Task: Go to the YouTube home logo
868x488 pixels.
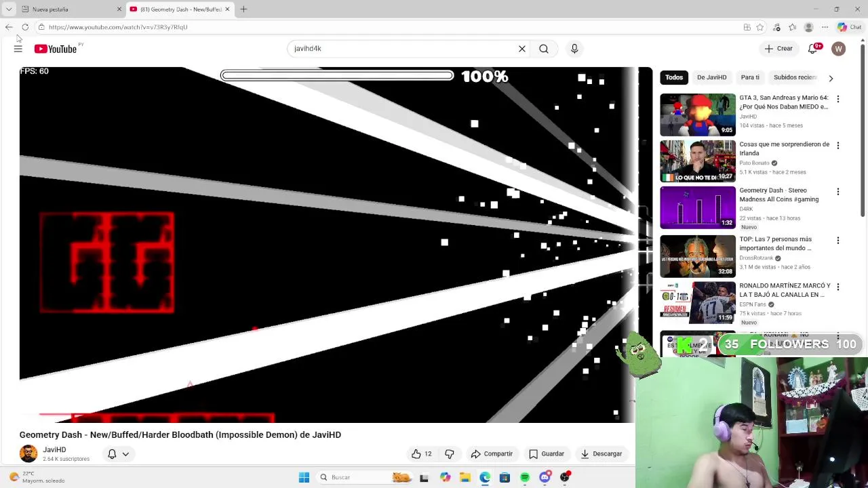Action: pyautogui.click(x=56, y=49)
